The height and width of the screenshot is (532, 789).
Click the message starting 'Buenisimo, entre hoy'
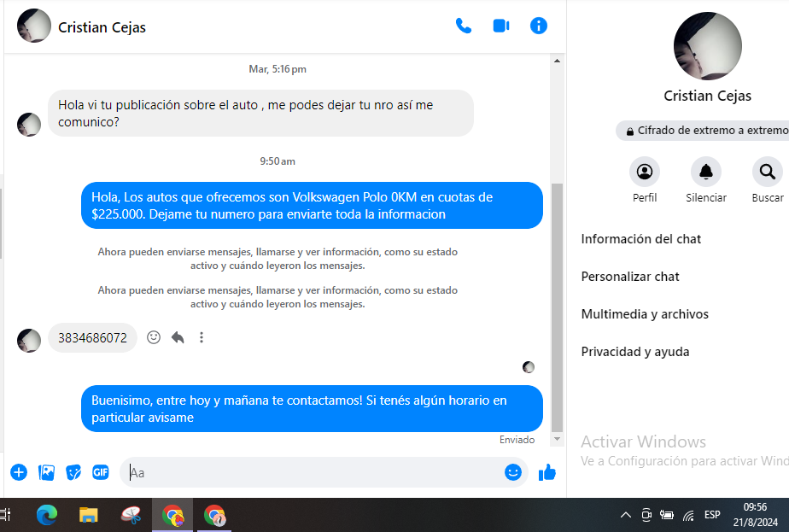pos(312,409)
